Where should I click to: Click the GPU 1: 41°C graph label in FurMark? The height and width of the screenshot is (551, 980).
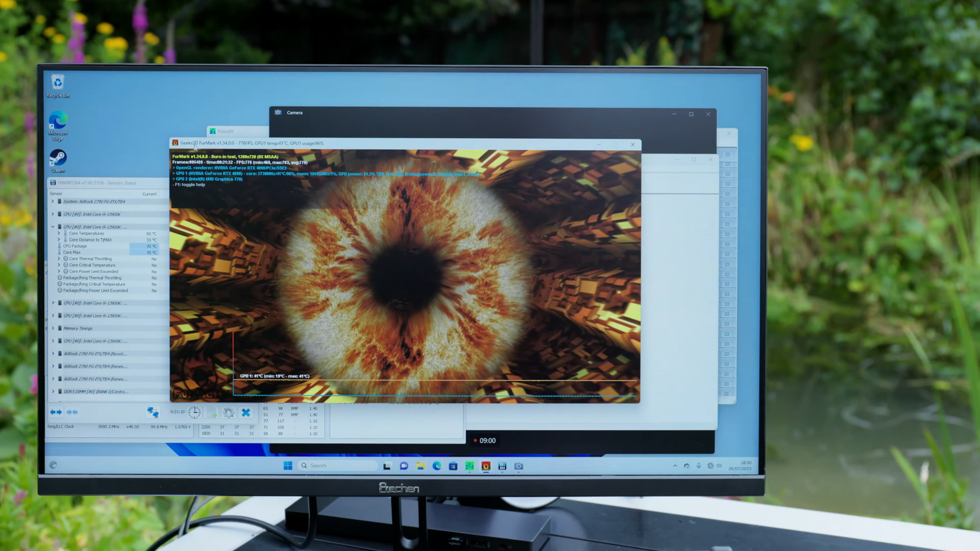click(275, 376)
